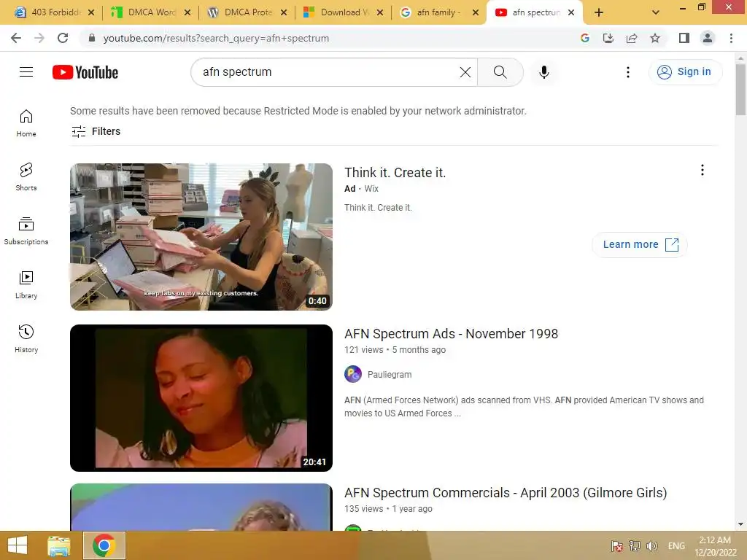Open File Explorer from taskbar
This screenshot has width=747, height=560.
[x=58, y=545]
